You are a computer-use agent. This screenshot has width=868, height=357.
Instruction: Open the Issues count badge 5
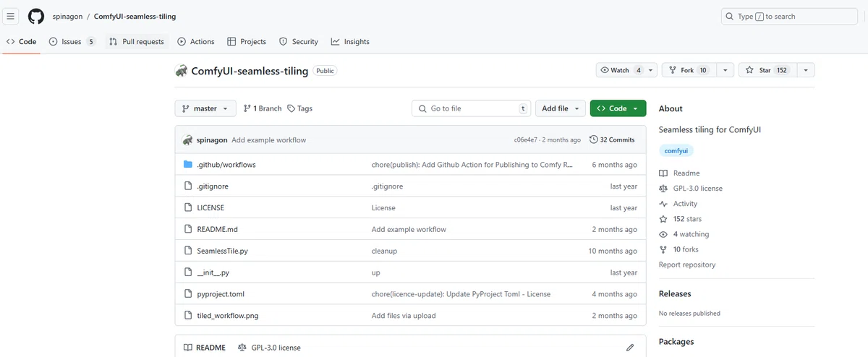[x=90, y=42]
